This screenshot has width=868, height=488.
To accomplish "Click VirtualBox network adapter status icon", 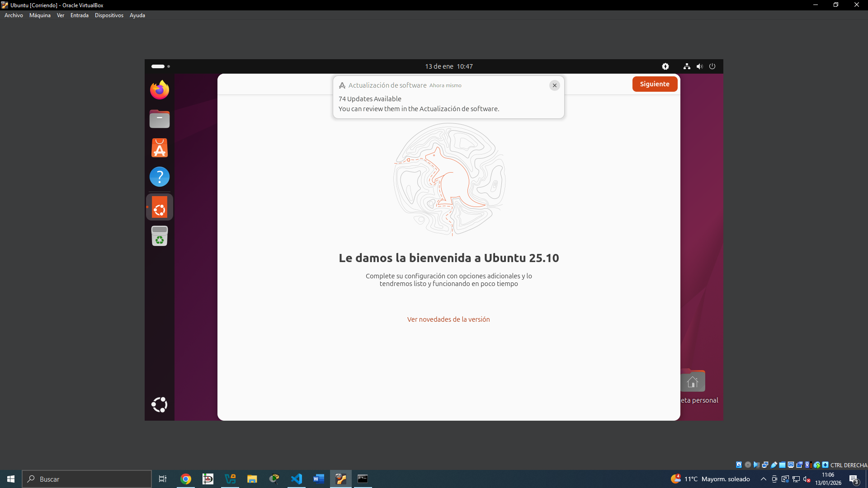I will point(765,465).
